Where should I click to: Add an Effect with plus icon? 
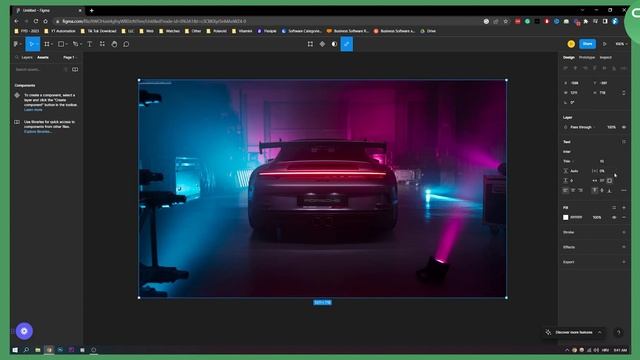[624, 247]
